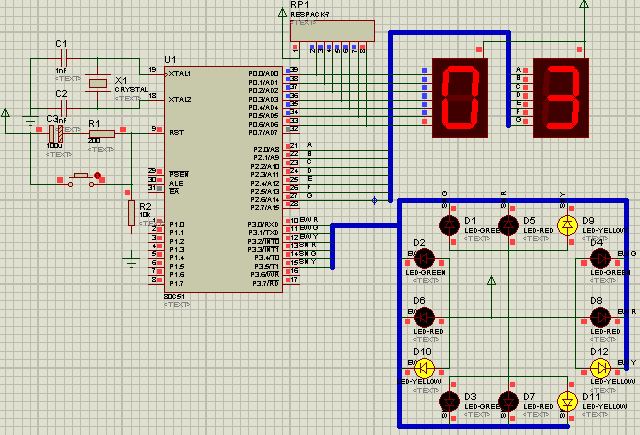Select the U1 80C51 microcontroller body
Screen dimensions: 640x435
(223, 180)
